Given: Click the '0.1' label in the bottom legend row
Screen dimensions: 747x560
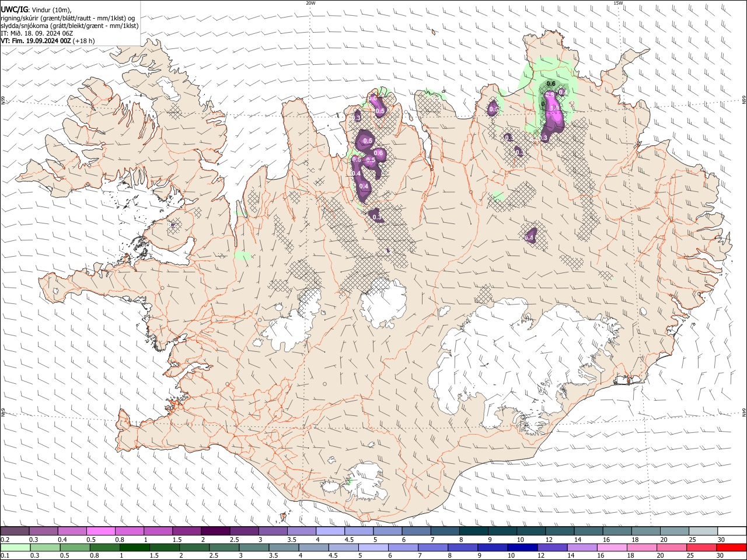Looking at the screenshot, I should [5, 556].
